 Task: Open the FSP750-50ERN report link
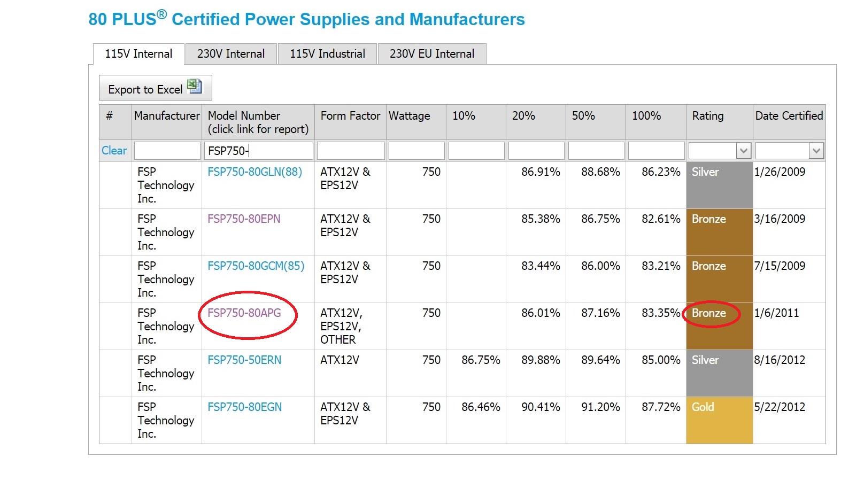(244, 360)
